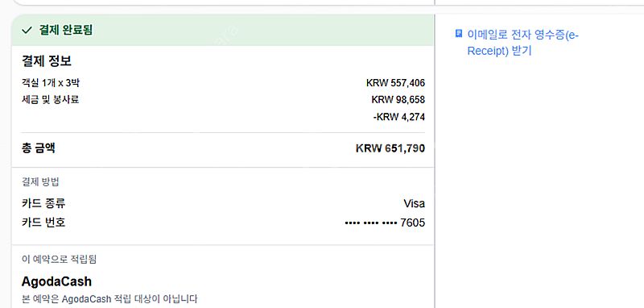644x308 pixels.
Task: Click the payment completed checkmark icon
Action: click(x=27, y=30)
